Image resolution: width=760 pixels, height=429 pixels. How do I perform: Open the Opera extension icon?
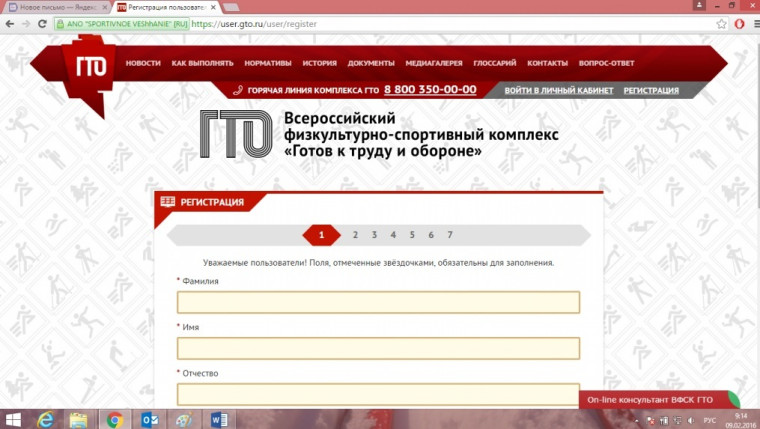coord(739,24)
